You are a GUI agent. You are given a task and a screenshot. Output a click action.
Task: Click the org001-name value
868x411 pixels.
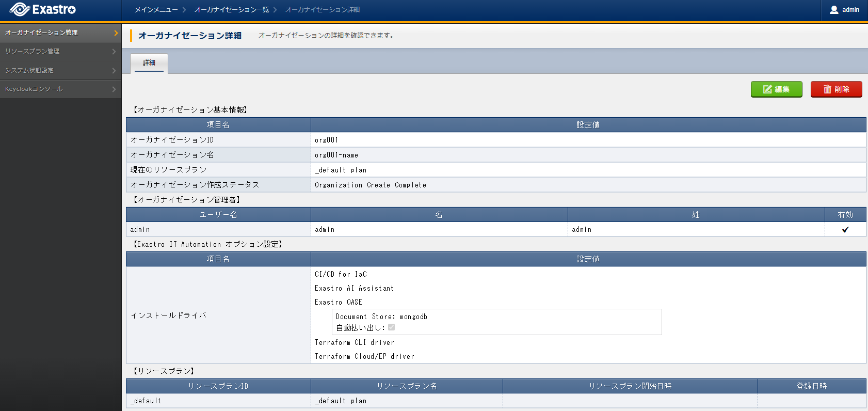tap(336, 155)
